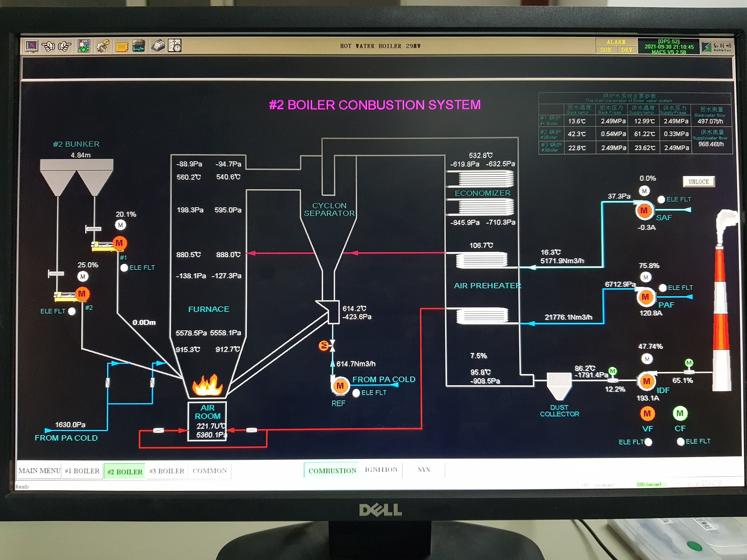
Task: Click the green CF motor symbol
Action: (680, 413)
